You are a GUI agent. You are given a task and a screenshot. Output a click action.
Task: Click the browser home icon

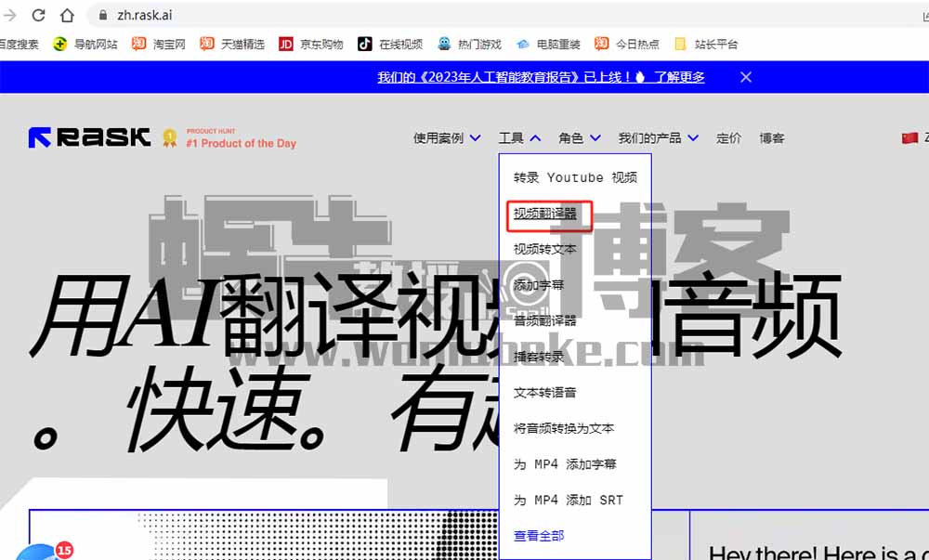tap(67, 15)
